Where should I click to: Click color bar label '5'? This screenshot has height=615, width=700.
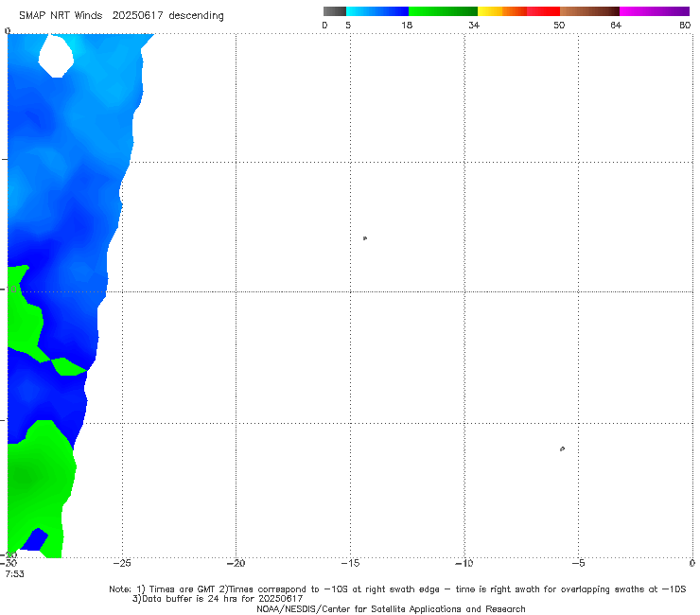tap(348, 25)
